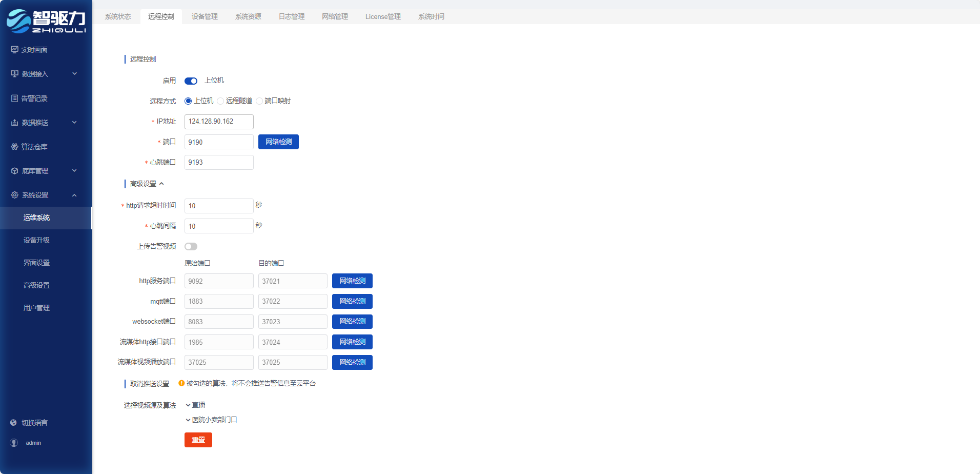Select the 远程隧道 radio option
This screenshot has width=980, height=474.
[x=220, y=101]
